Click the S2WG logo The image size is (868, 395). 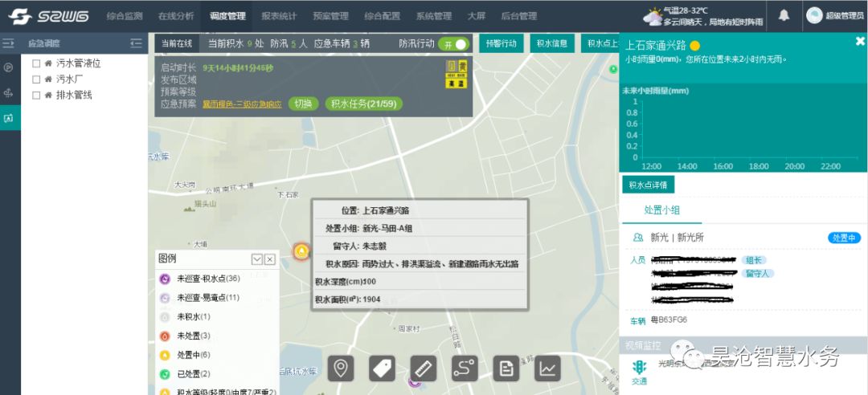point(49,16)
